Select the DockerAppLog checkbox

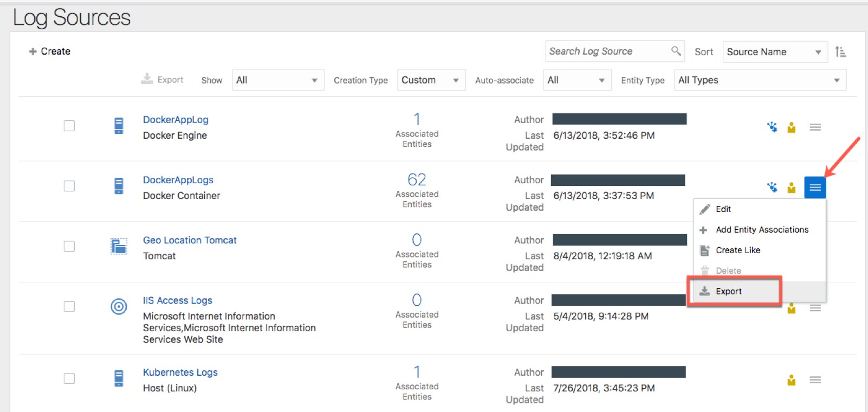pos(69,126)
